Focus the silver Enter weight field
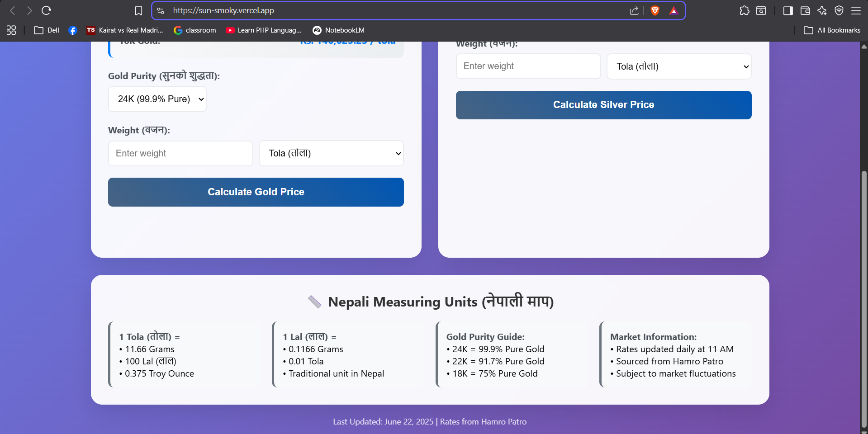 tap(528, 66)
